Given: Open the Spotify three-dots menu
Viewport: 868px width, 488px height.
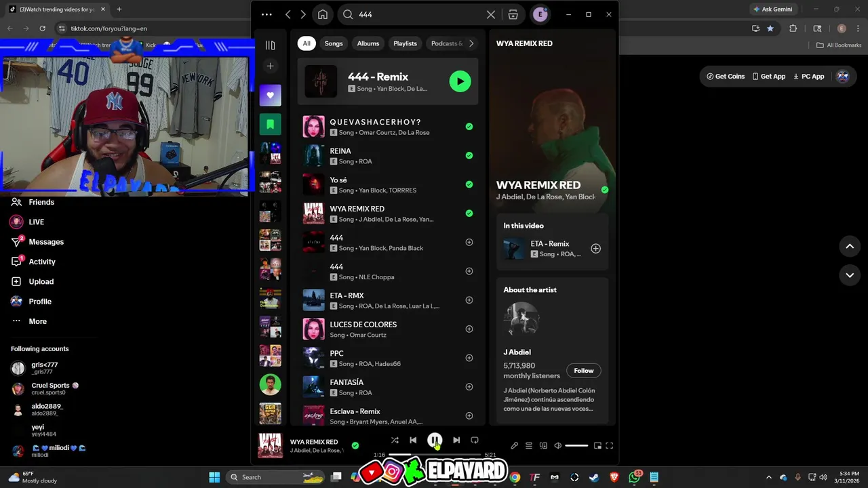Looking at the screenshot, I should coord(267,14).
